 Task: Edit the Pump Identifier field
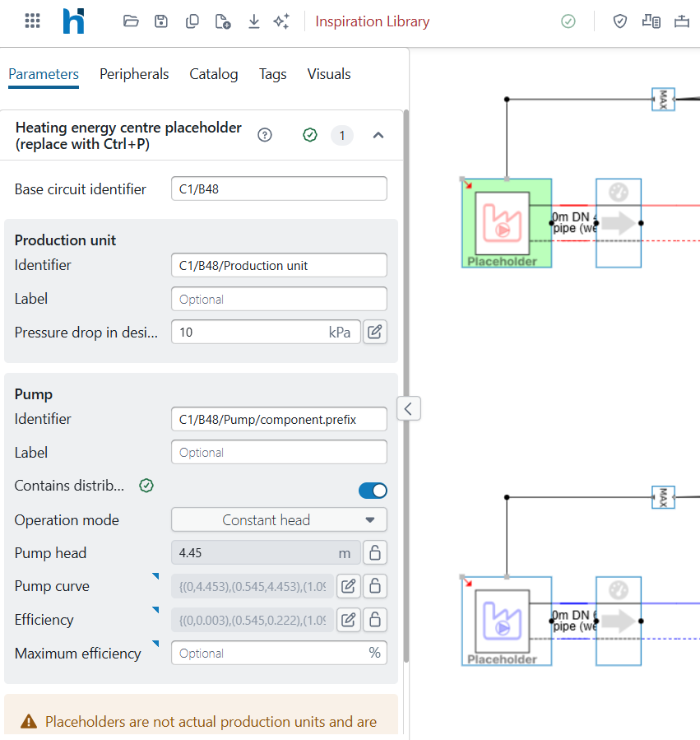pos(279,419)
